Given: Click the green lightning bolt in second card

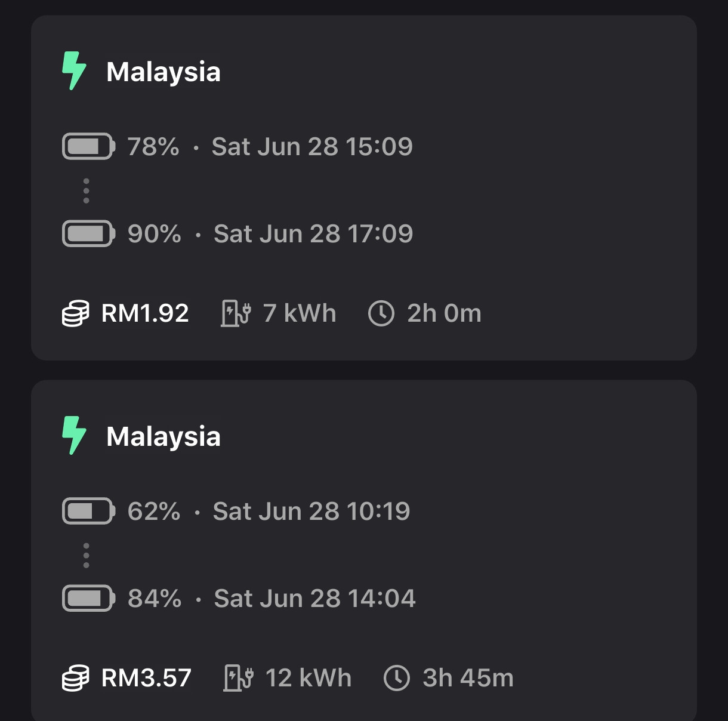Looking at the screenshot, I should (75, 436).
